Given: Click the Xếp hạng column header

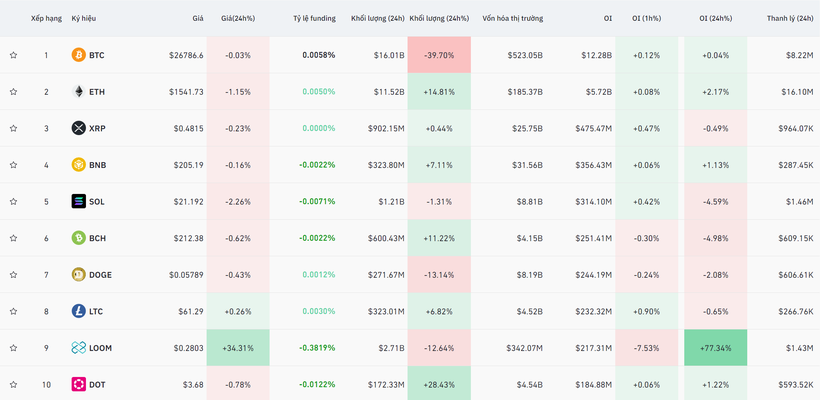Looking at the screenshot, I should coord(46,19).
